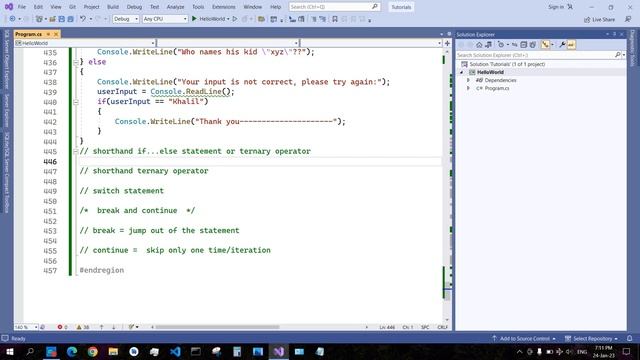Screen dimensions: 640x360
Task: Click the warnings count indicator
Action: pos(83,327)
